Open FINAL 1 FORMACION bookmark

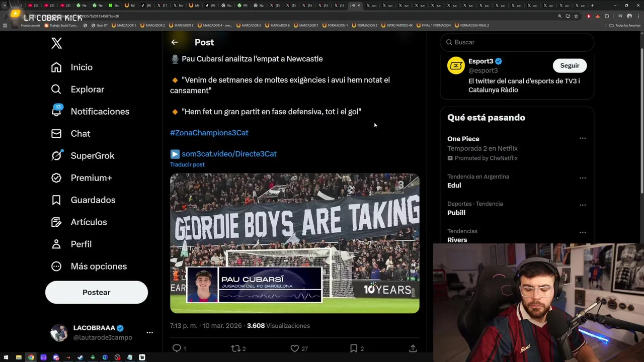pyautogui.click(x=433, y=25)
